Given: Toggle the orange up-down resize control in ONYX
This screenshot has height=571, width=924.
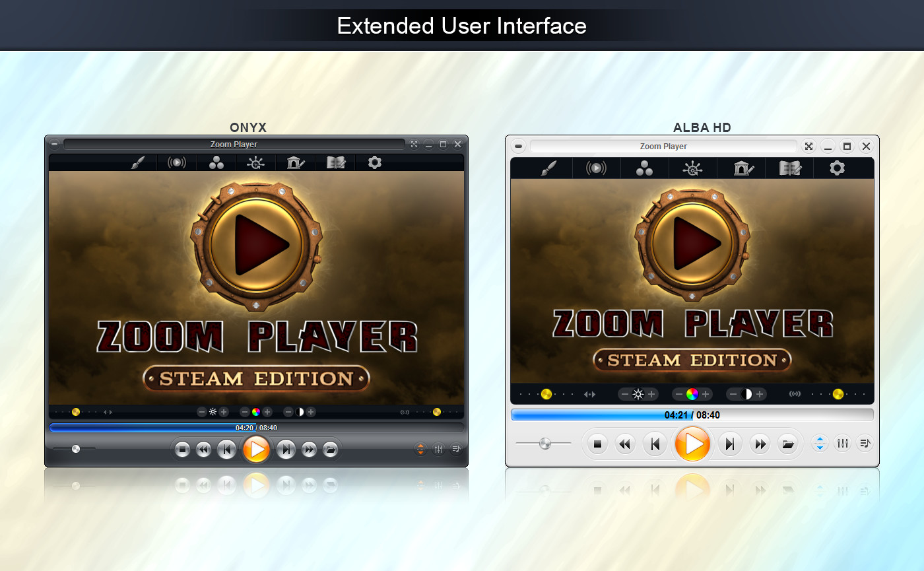Looking at the screenshot, I should click(420, 449).
